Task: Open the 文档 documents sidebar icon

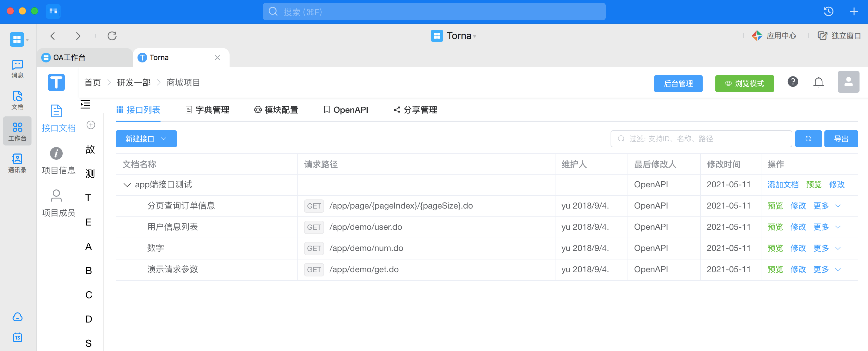Action: [17, 100]
